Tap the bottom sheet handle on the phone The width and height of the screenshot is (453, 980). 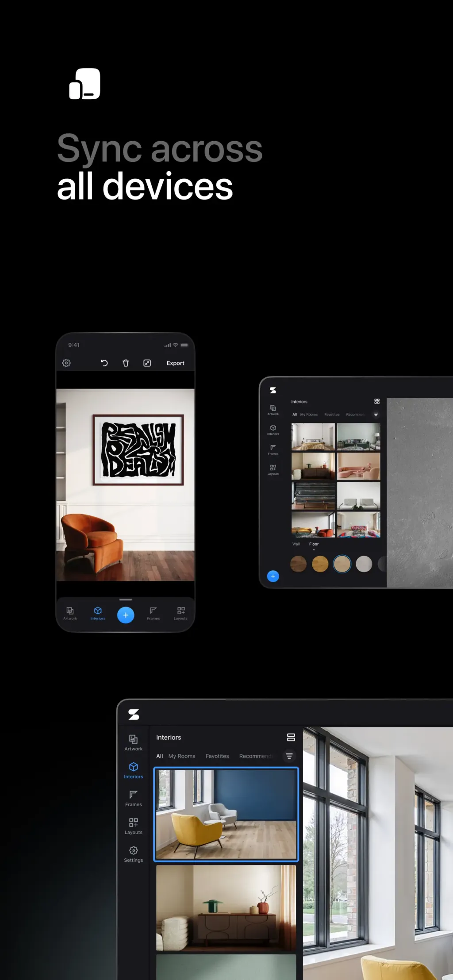(126, 600)
